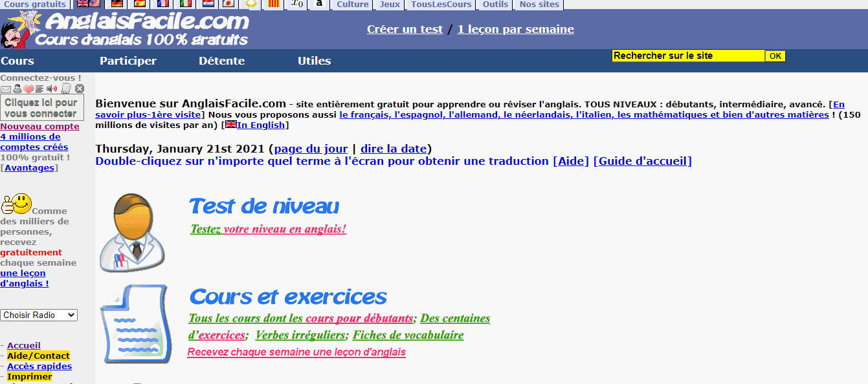The image size is (868, 384).
Task: Open the Aide/Contact sidebar link
Action: (x=38, y=356)
